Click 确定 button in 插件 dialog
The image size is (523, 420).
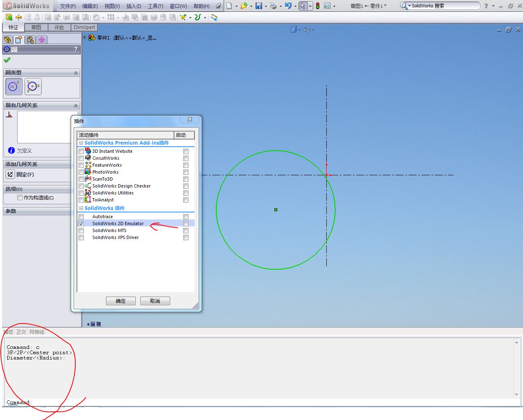coord(121,301)
